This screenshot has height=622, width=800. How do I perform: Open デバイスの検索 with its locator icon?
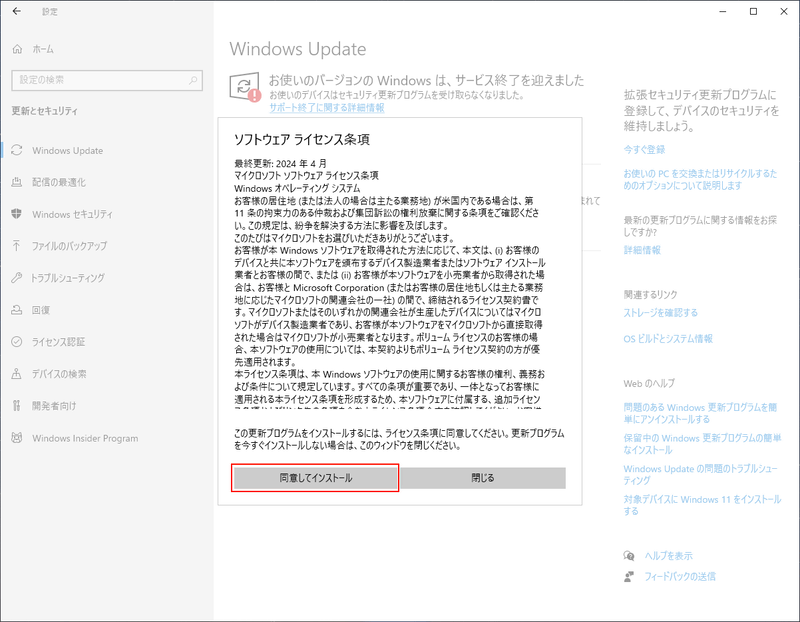click(x=16, y=374)
